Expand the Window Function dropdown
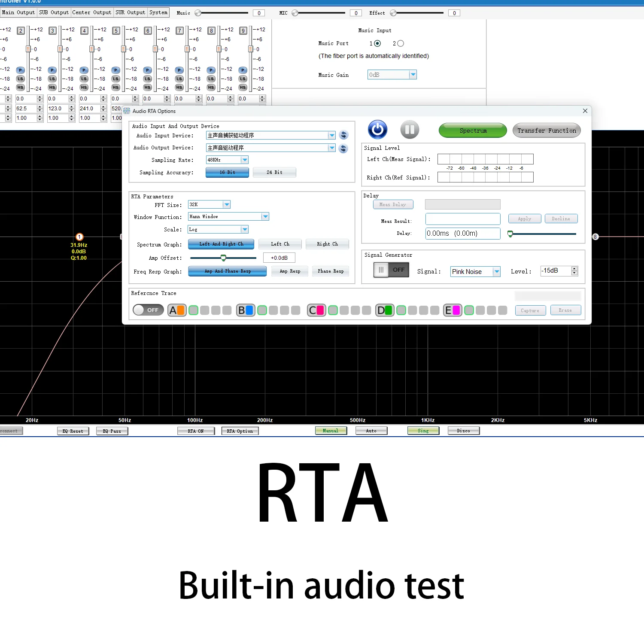The image size is (644, 644). 265,217
